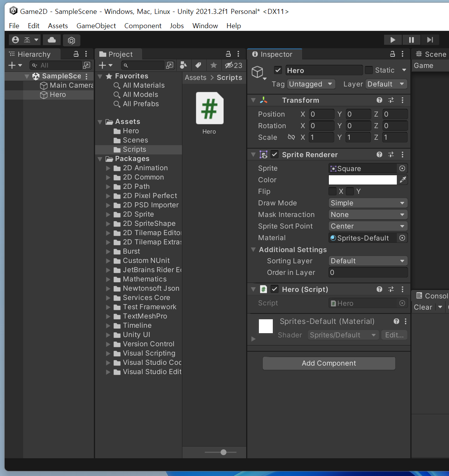Click the cloud services icon
This screenshot has width=449, height=476.
pos(52,40)
